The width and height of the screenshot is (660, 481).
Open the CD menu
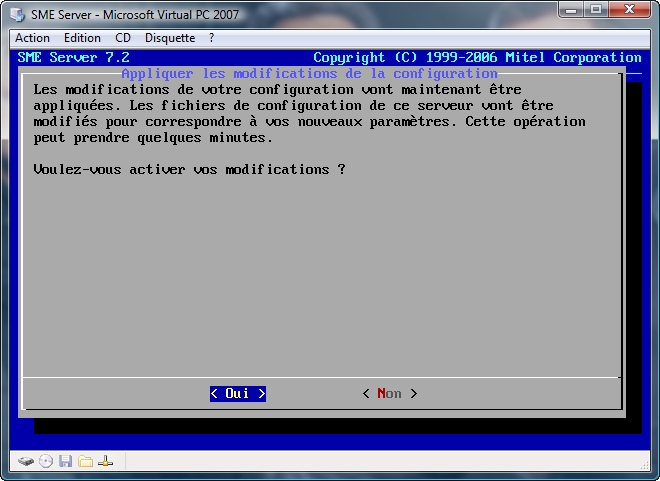point(123,38)
